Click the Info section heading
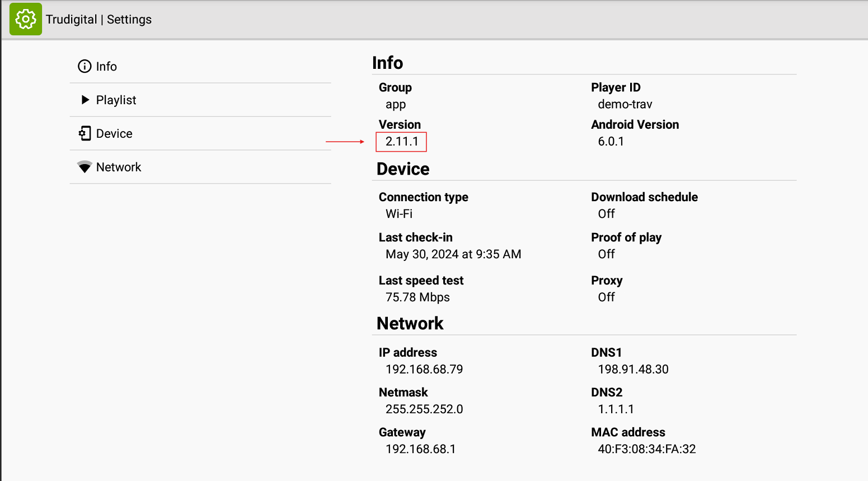Image resolution: width=868 pixels, height=481 pixels. point(387,63)
